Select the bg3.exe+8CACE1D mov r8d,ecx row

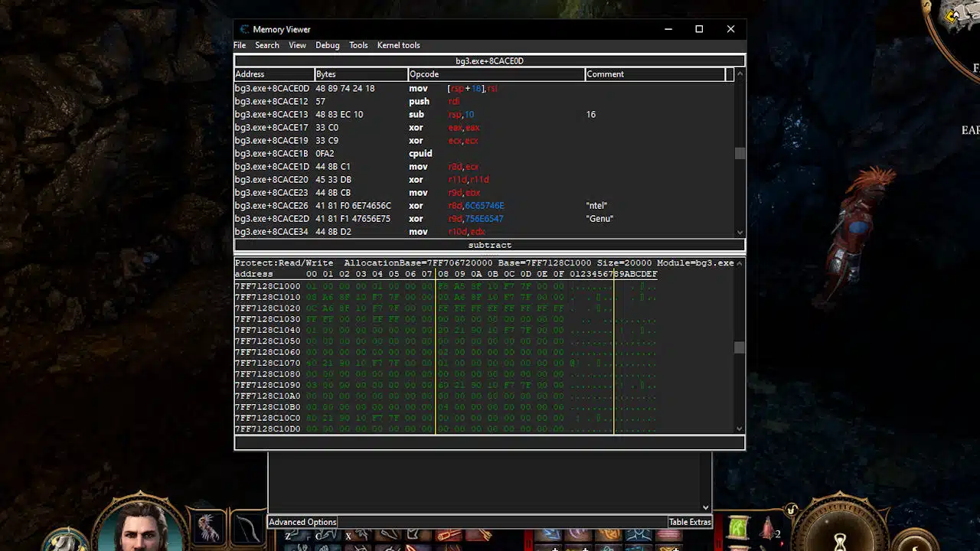[484, 167]
